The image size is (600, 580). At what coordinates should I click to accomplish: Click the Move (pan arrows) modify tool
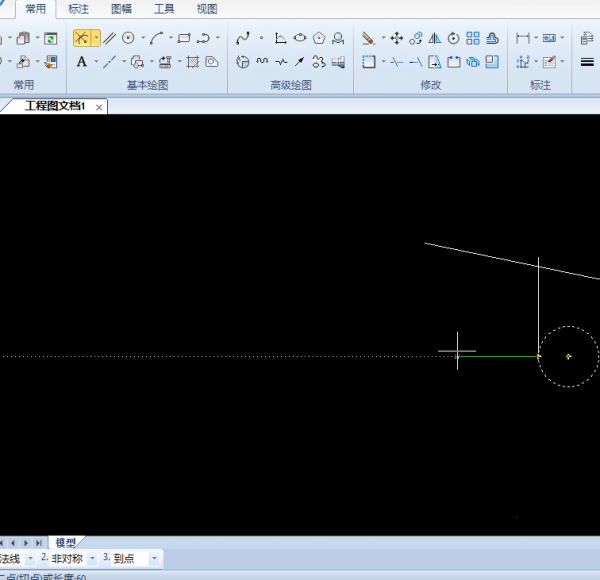(x=396, y=38)
